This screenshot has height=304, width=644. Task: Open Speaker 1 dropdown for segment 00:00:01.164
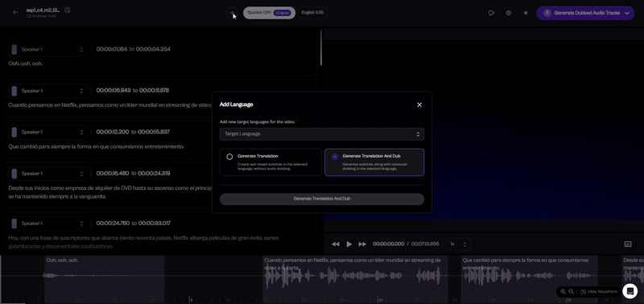(47, 50)
